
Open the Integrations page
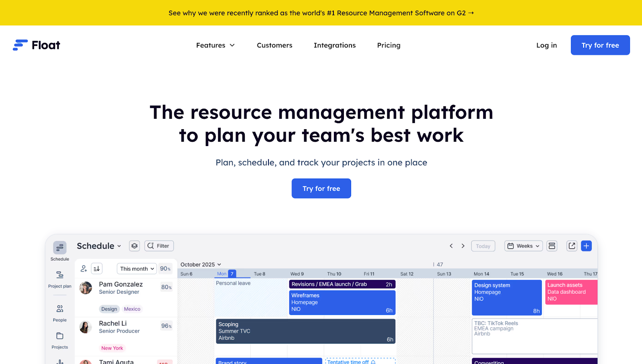coord(335,45)
